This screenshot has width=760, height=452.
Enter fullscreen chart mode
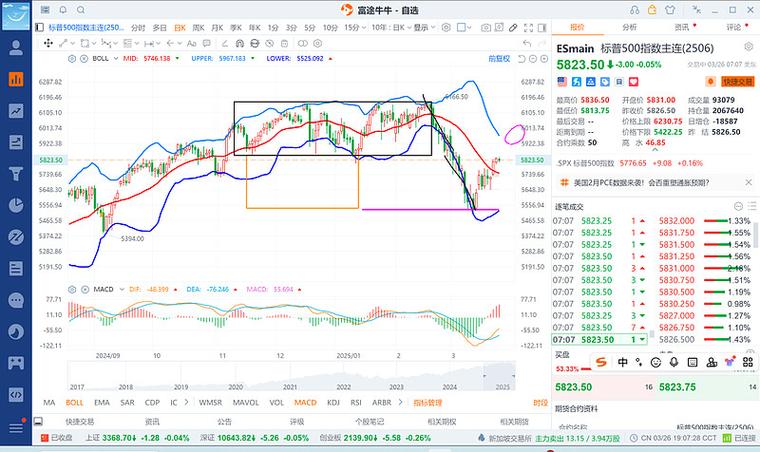coord(528,28)
